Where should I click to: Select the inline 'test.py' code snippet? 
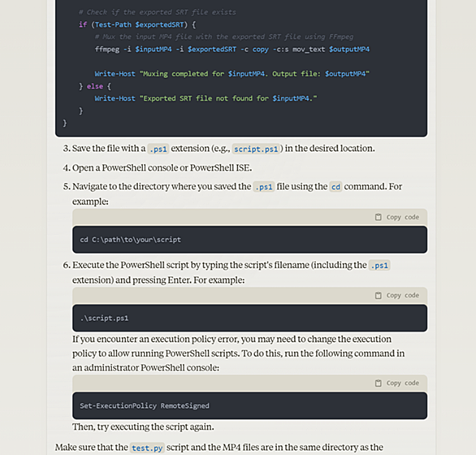point(147,448)
